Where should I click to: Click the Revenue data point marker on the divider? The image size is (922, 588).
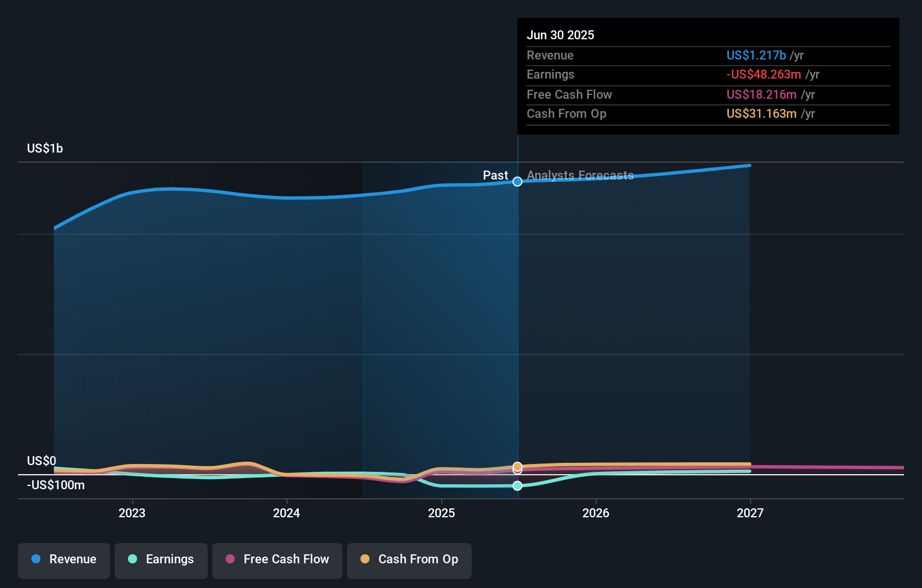click(x=517, y=181)
